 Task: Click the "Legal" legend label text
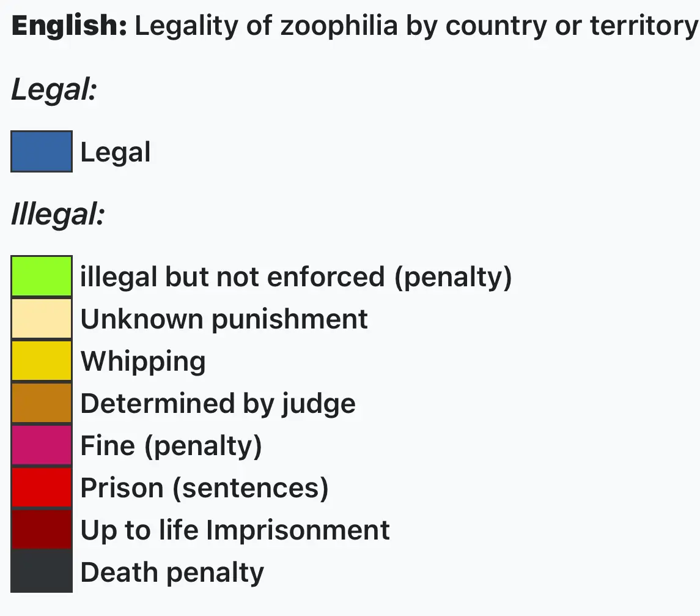[x=116, y=152]
